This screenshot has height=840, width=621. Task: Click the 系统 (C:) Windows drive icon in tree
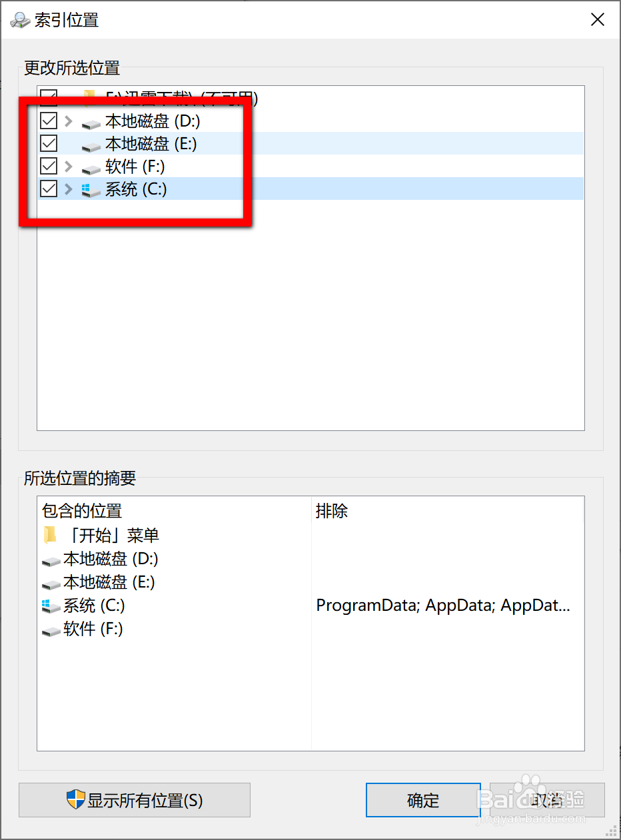point(91,191)
